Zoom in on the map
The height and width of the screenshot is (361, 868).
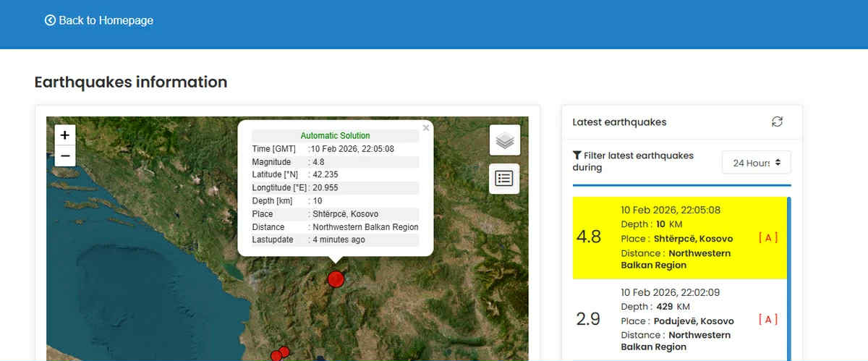[65, 135]
